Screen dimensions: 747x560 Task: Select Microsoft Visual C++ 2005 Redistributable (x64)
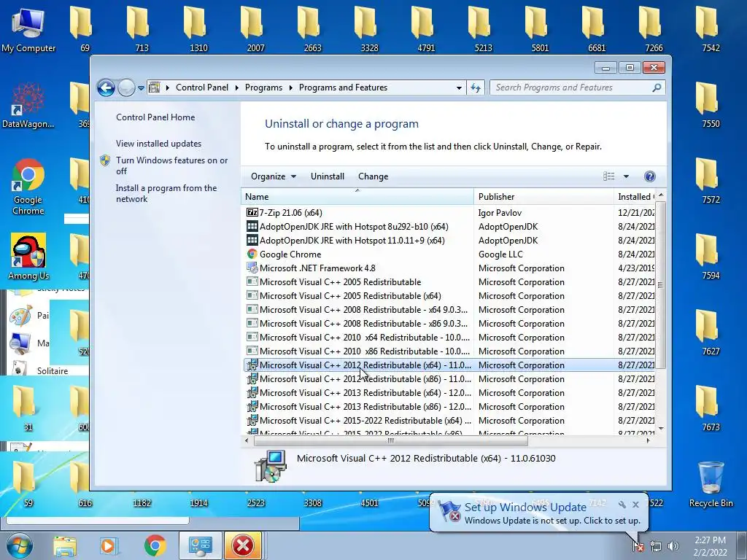coord(449,296)
